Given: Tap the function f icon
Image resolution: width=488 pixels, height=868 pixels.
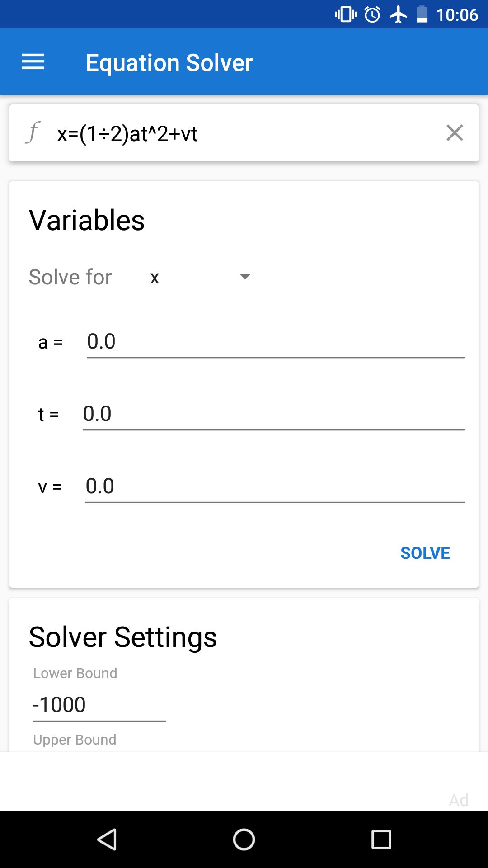Looking at the screenshot, I should 33,133.
